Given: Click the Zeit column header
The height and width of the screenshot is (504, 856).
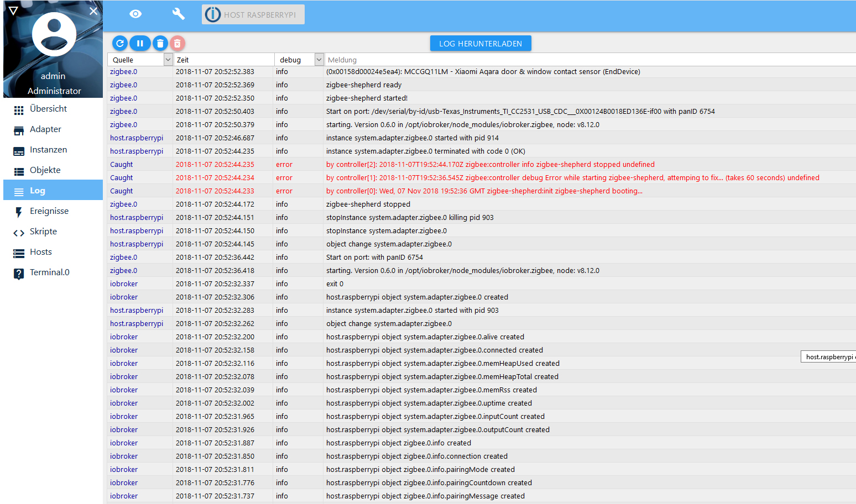Looking at the screenshot, I should (x=224, y=60).
